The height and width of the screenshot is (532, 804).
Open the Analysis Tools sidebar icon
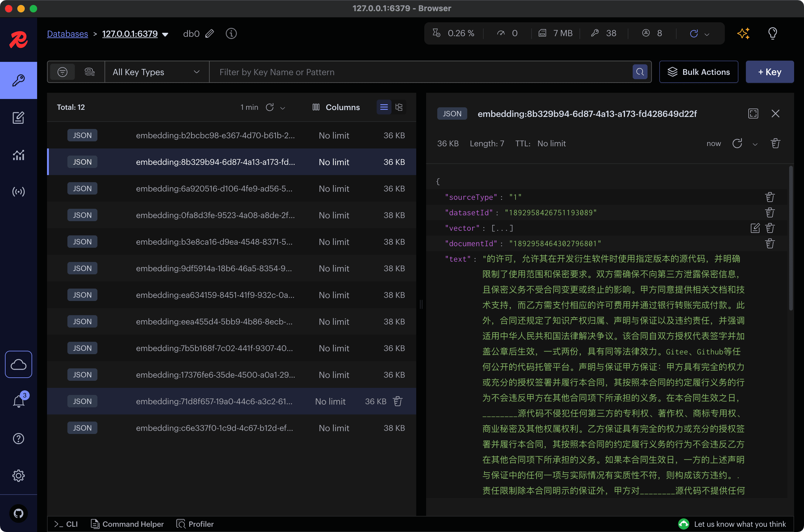click(18, 155)
